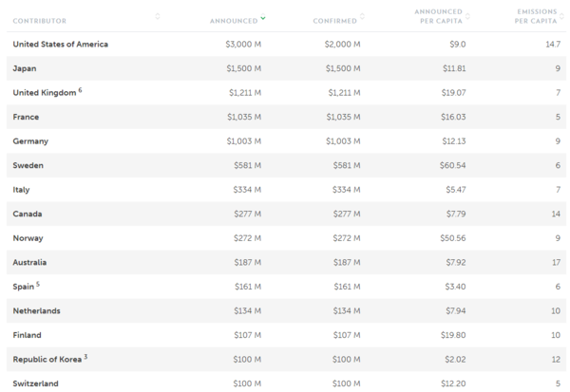Open Spain footnote 5

pos(38,284)
